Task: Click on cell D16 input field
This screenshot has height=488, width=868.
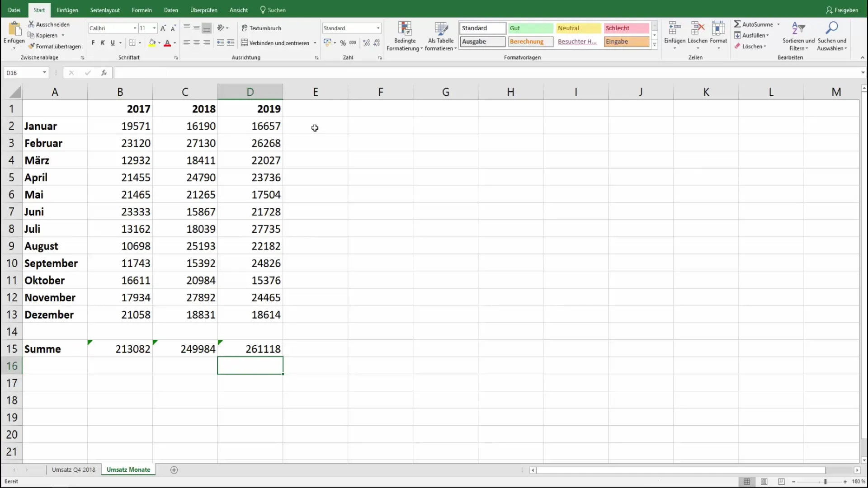Action: click(250, 366)
